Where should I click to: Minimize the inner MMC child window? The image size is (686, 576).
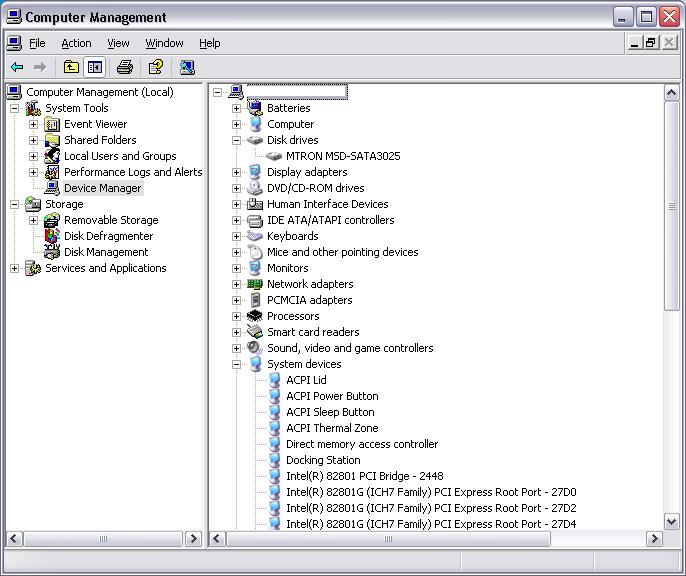click(x=634, y=43)
